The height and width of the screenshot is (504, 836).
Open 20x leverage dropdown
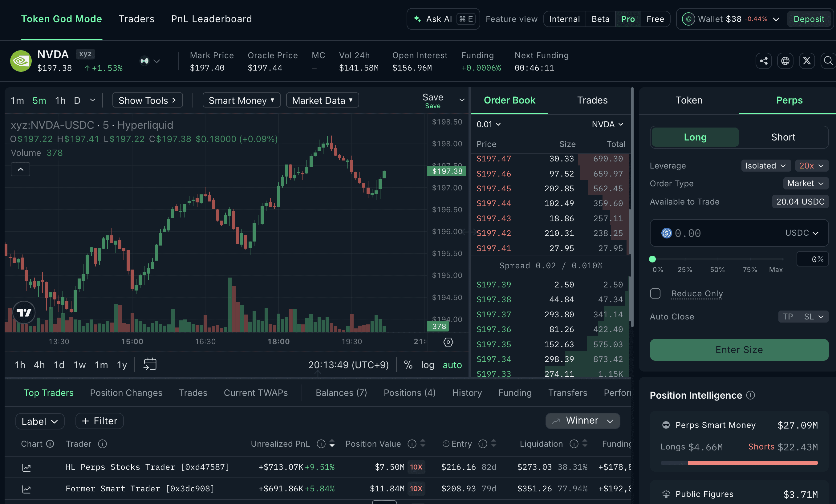pyautogui.click(x=812, y=166)
